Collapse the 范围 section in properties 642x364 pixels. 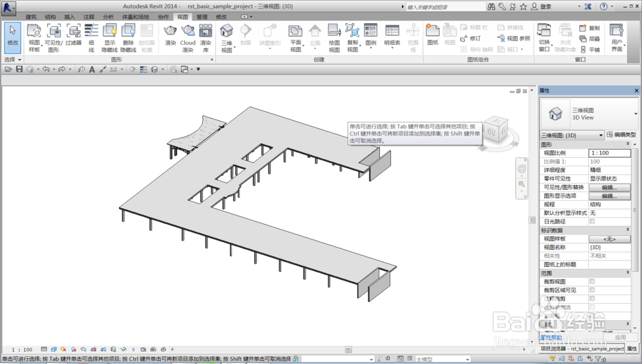point(628,273)
